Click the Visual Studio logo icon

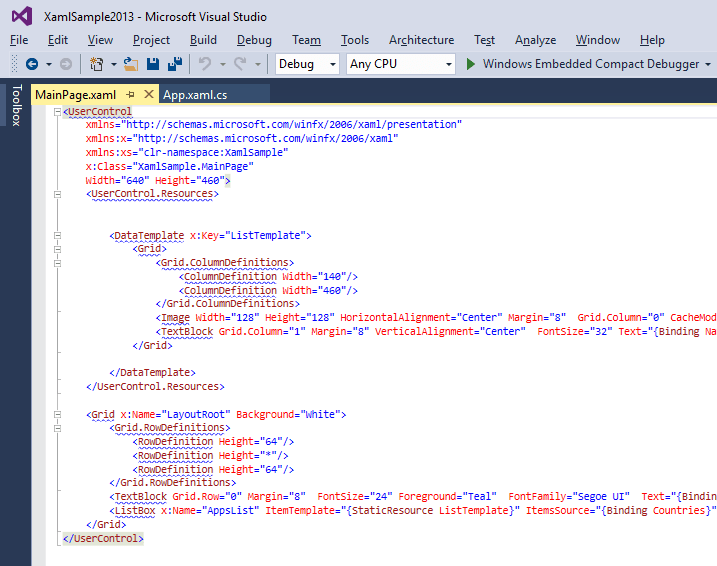[x=22, y=16]
